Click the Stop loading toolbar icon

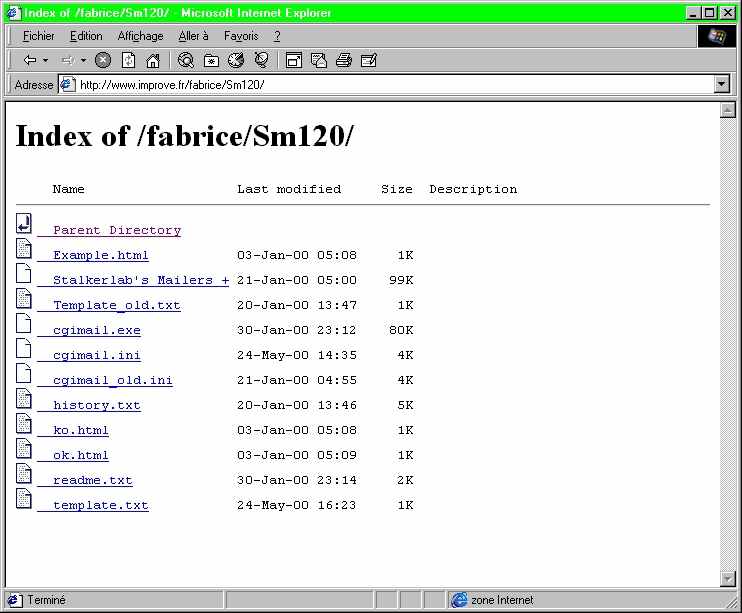pyautogui.click(x=103, y=60)
